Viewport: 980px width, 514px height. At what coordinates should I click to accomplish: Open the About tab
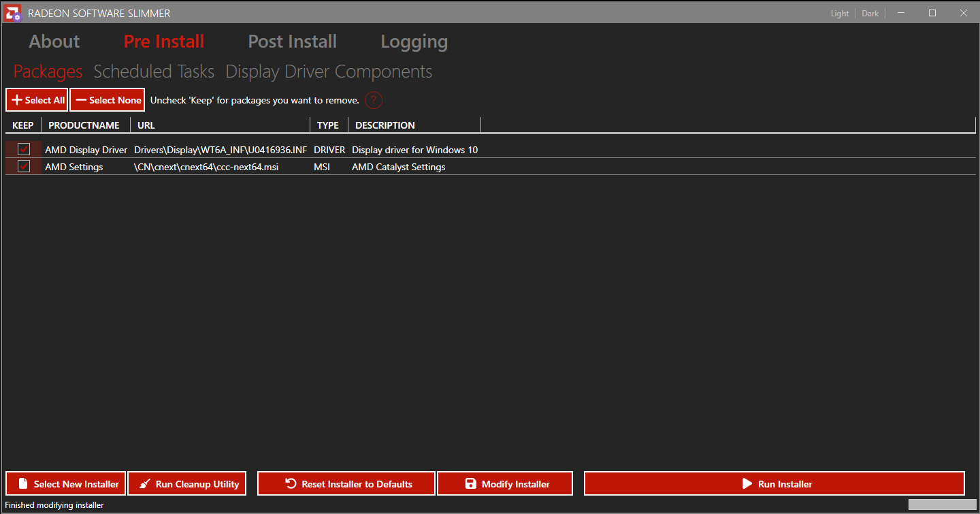click(x=54, y=42)
